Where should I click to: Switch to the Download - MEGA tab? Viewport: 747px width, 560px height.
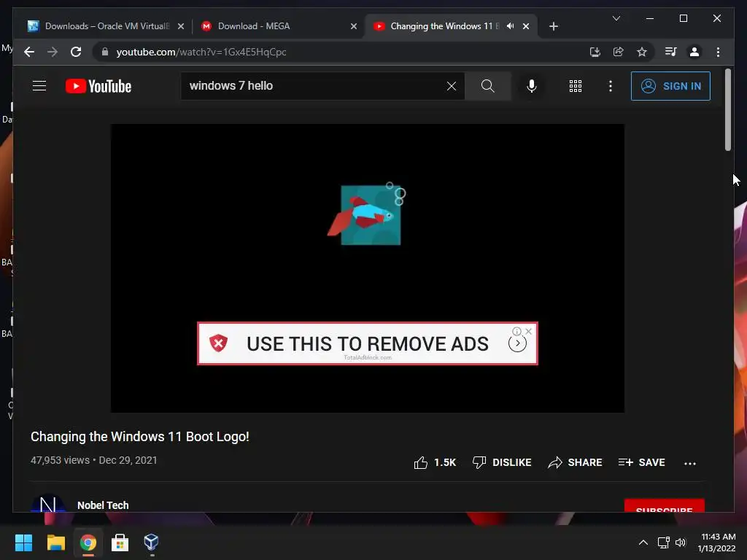[x=279, y=26]
